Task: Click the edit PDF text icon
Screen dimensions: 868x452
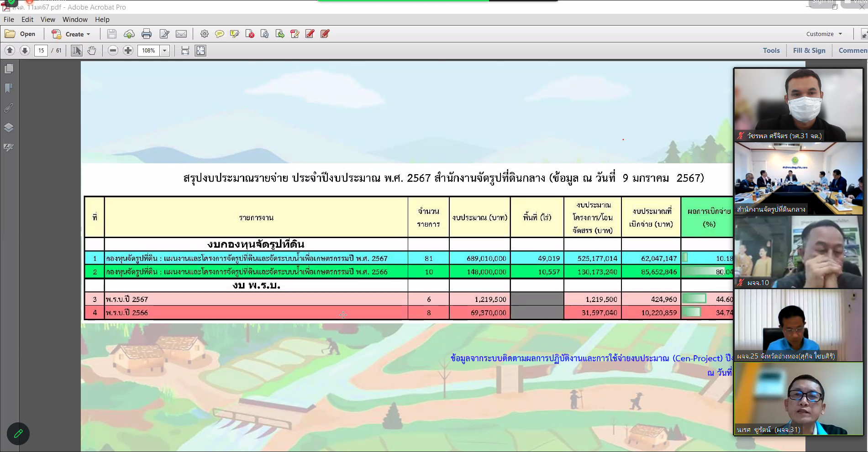Action: point(295,34)
